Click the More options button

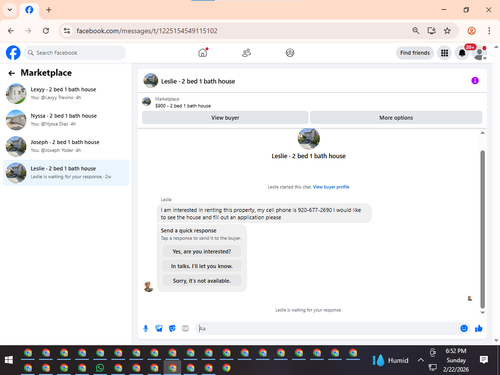pyautogui.click(x=396, y=118)
